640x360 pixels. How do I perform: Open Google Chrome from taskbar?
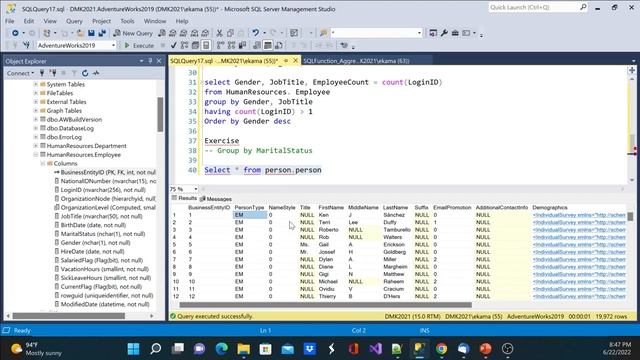[x=441, y=349]
